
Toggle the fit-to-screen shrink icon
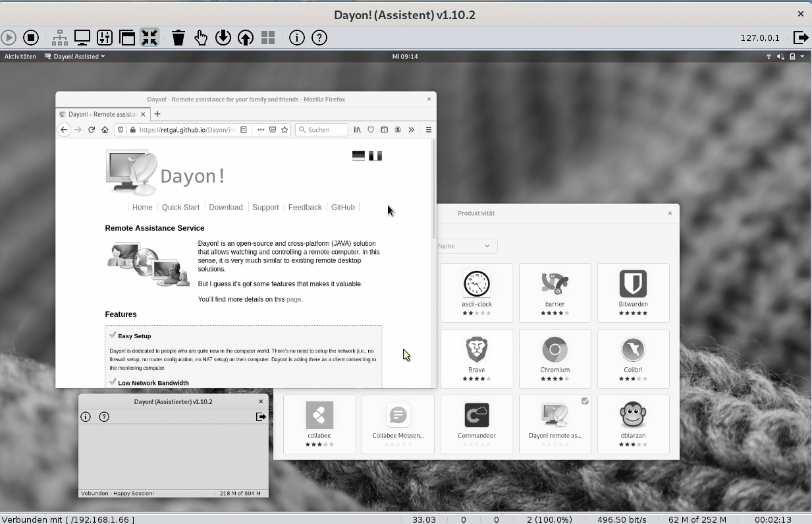coord(149,38)
